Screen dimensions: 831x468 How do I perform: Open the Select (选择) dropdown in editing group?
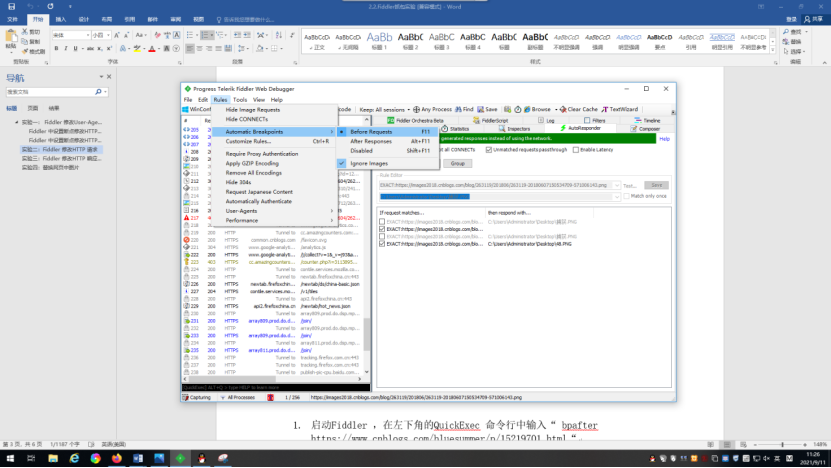tap(793, 51)
